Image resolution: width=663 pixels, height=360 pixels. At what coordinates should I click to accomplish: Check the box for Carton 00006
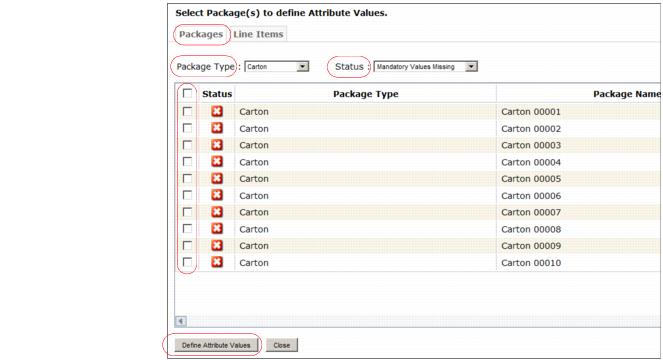click(187, 195)
